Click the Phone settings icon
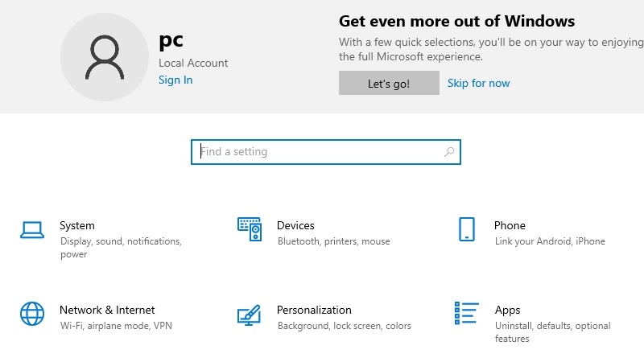Image resolution: width=644 pixels, height=362 pixels. coord(466,229)
